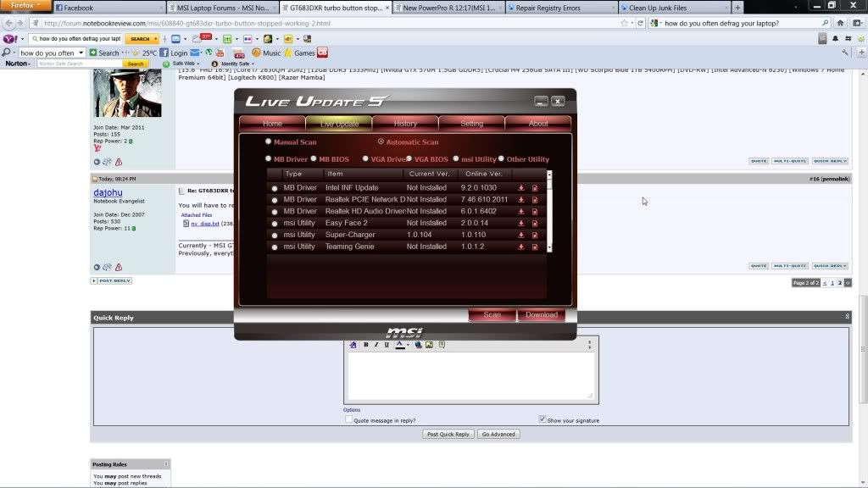Uncheck the Show your signature checkbox

click(x=542, y=419)
